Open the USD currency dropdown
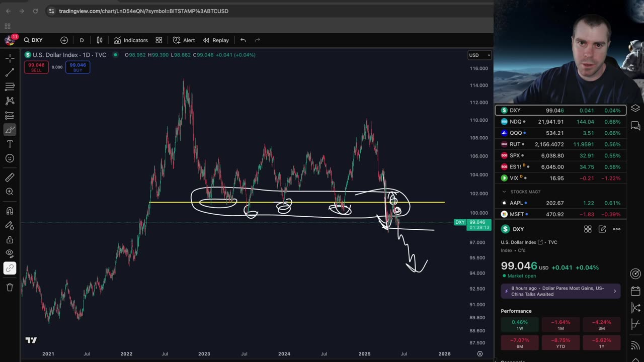The height and width of the screenshot is (362, 644). [479, 55]
